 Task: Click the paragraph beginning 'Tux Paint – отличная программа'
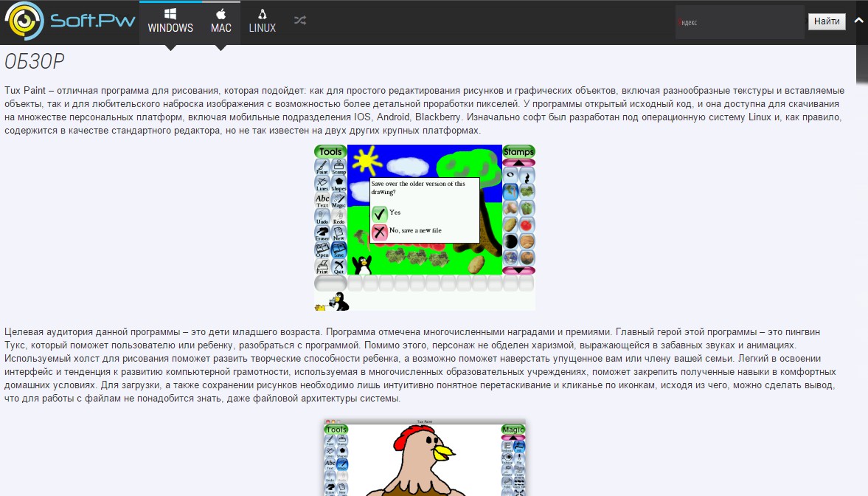(x=425, y=110)
